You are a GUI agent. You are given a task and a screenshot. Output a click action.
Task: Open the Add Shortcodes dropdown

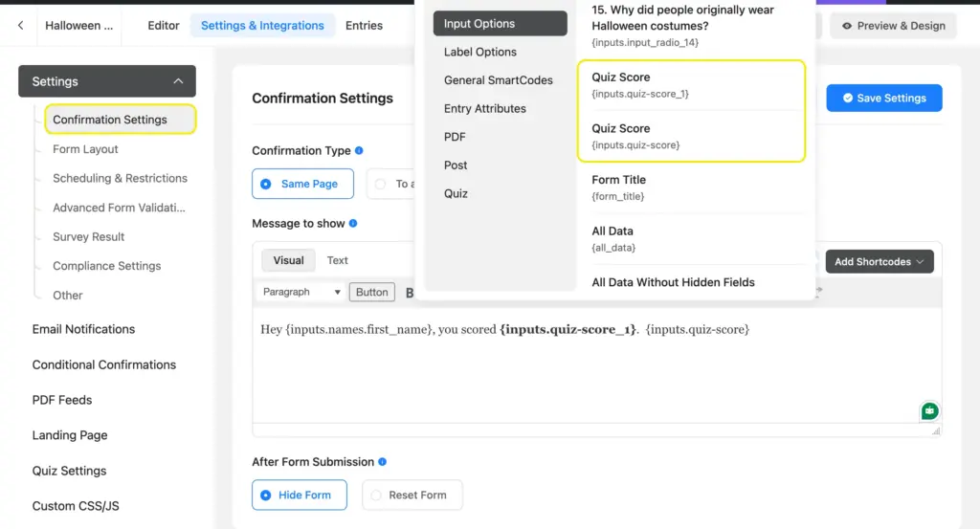[x=880, y=262]
